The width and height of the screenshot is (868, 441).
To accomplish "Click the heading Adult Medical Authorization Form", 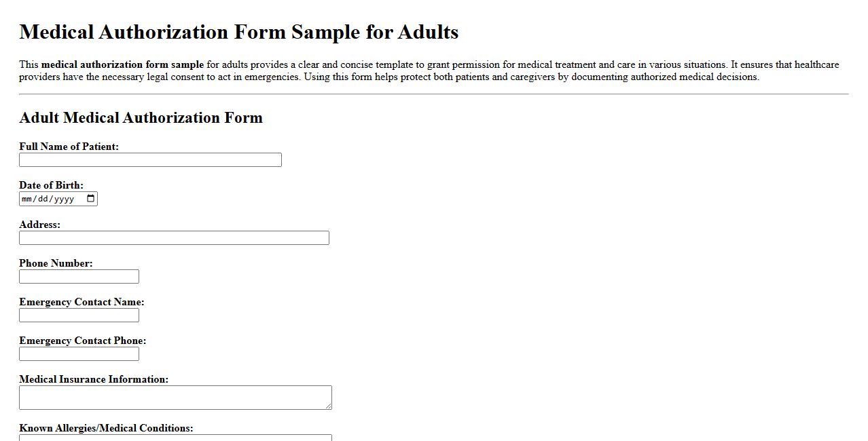I will pos(141,117).
